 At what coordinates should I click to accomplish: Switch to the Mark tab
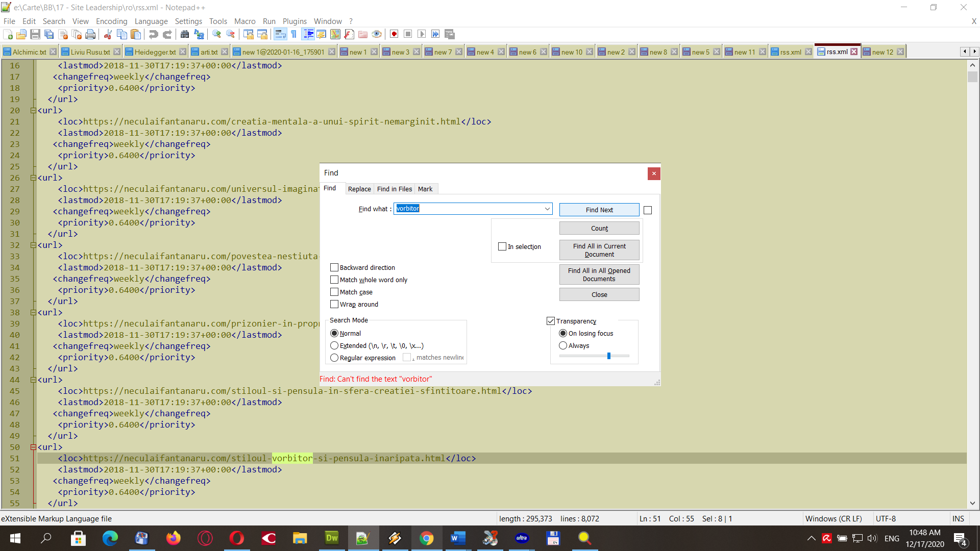tap(425, 189)
